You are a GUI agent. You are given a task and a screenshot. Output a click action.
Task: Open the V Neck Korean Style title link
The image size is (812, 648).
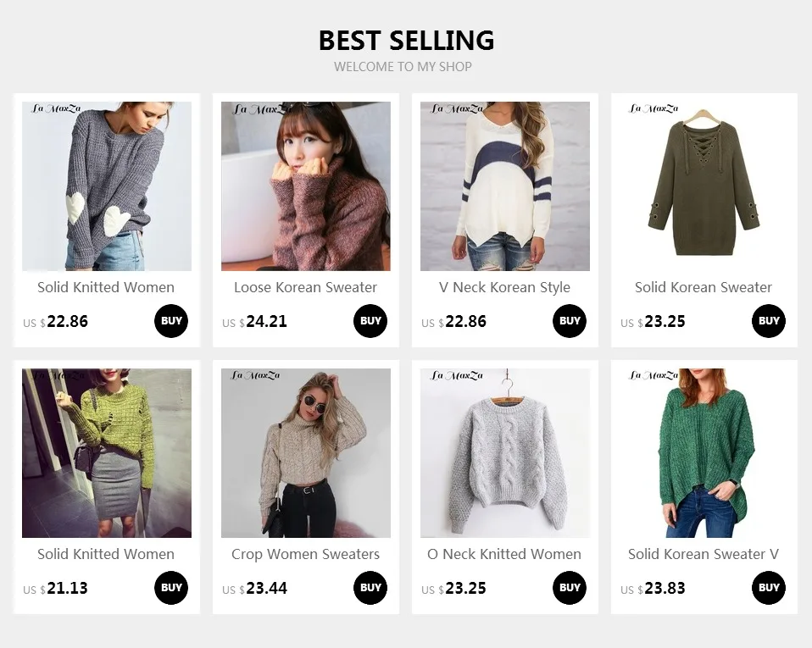click(505, 287)
